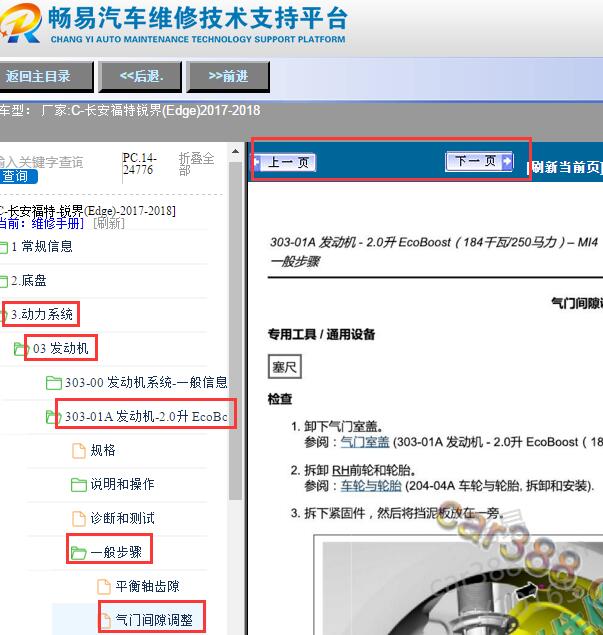
Task: Click folder icon beside 1 常规信息
Action: [4, 247]
